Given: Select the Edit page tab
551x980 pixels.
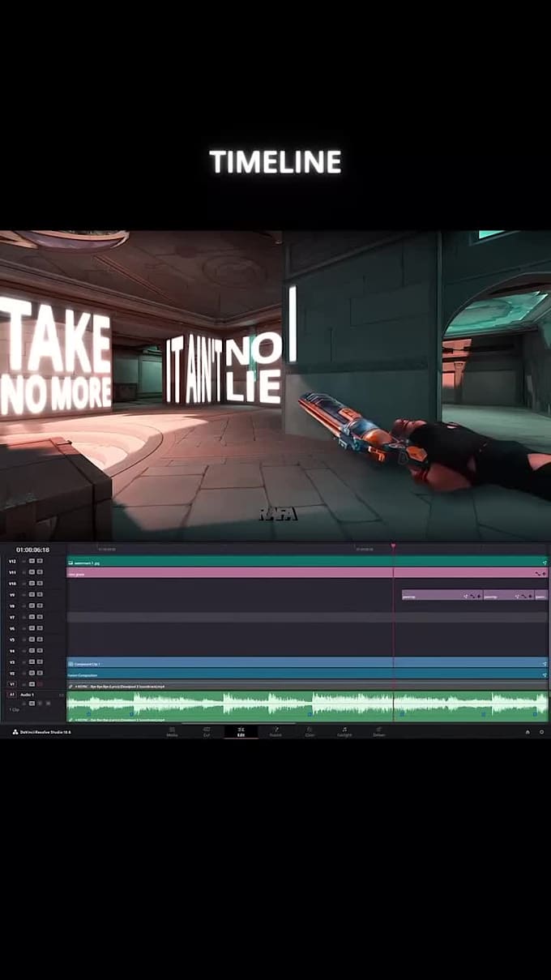Looking at the screenshot, I should coord(241,732).
